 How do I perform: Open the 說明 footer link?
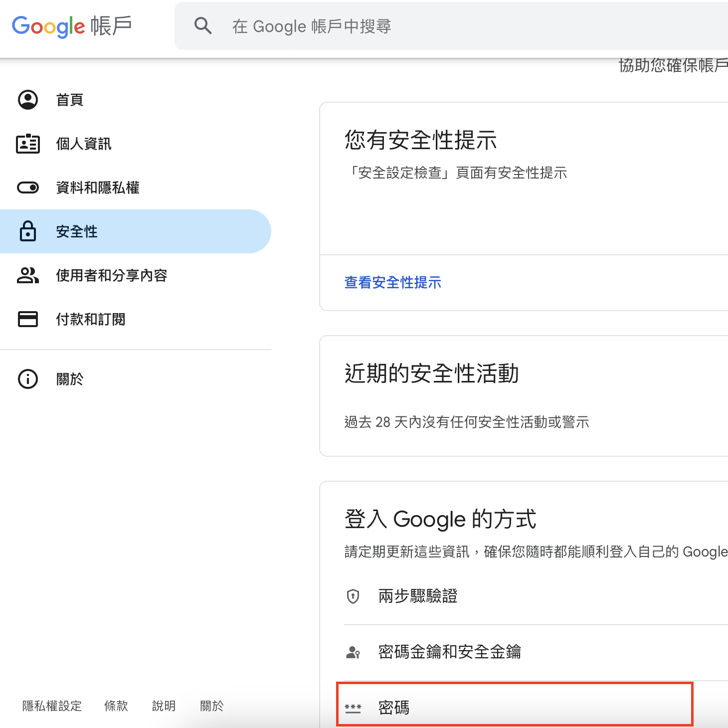click(164, 706)
